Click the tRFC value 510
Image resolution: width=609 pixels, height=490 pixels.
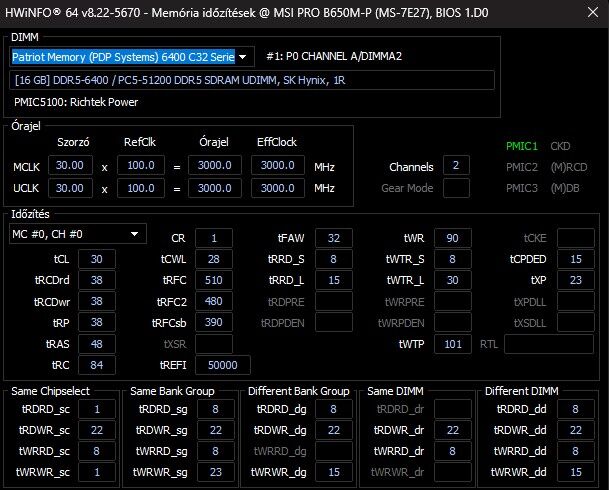[x=214, y=280]
